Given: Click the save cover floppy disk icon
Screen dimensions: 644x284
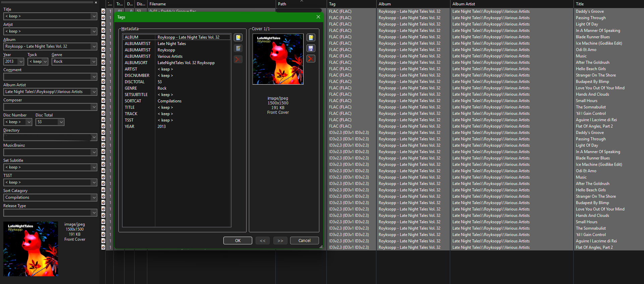Looking at the screenshot, I should tap(311, 48).
